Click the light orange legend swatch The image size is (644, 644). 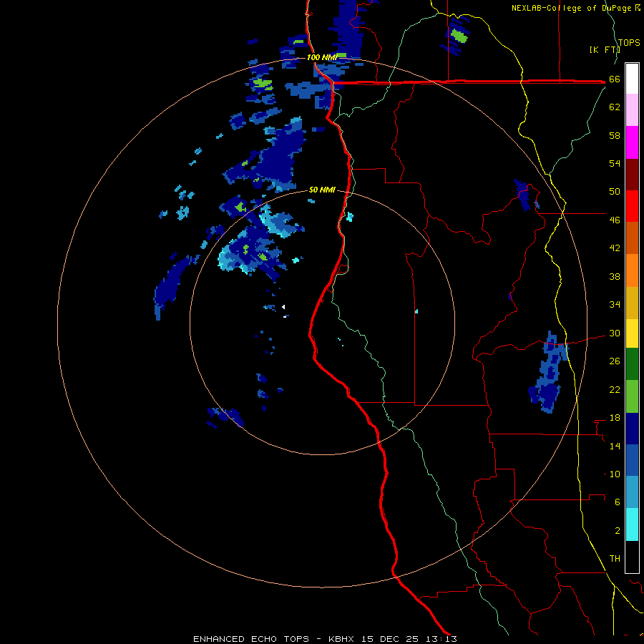click(632, 270)
